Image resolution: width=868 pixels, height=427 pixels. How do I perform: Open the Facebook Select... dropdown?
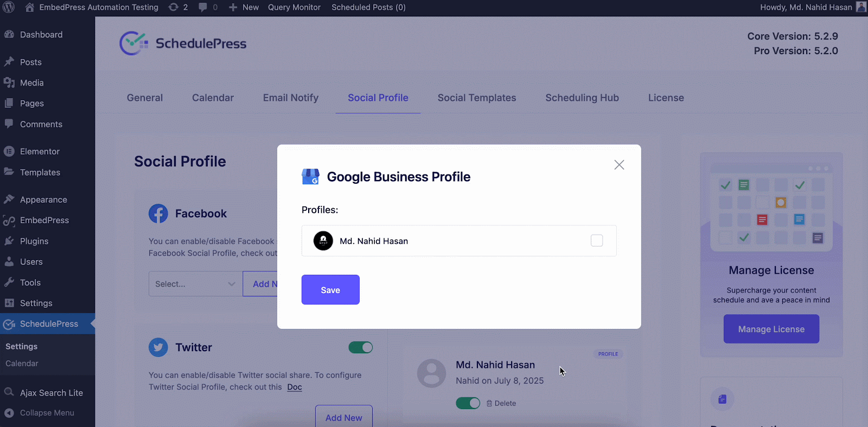(x=195, y=283)
